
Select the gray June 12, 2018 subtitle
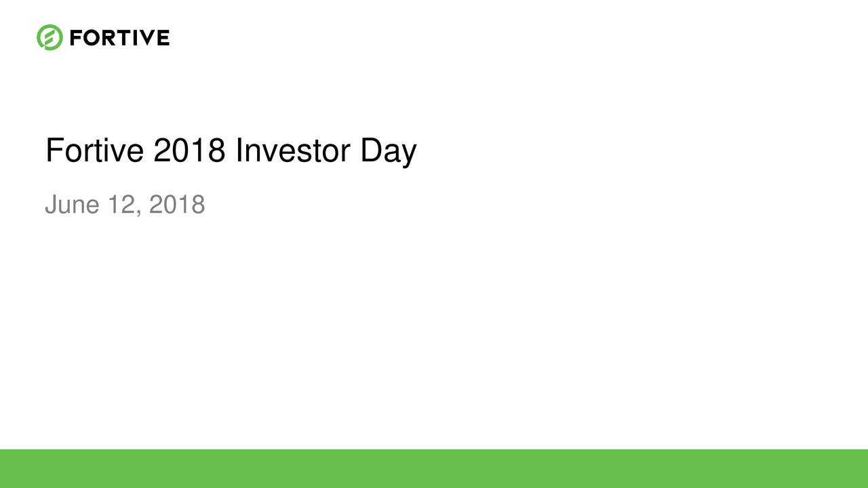125,204
